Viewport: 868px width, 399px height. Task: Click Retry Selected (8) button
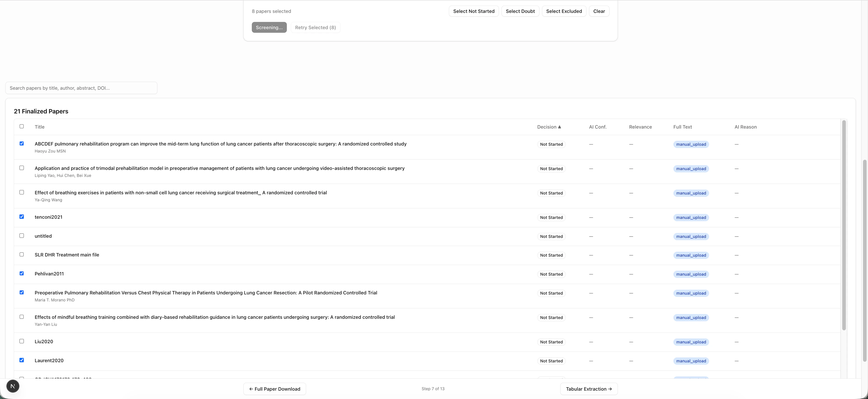(x=315, y=28)
